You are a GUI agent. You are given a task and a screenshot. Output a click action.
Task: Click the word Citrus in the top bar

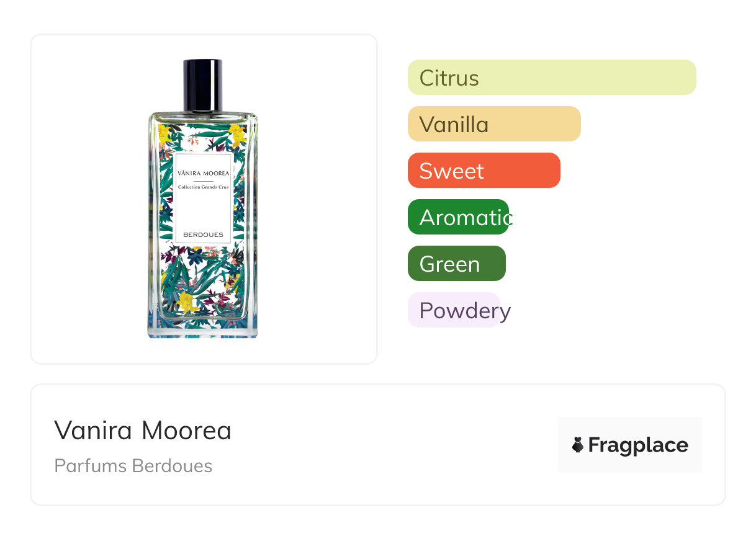(x=449, y=78)
